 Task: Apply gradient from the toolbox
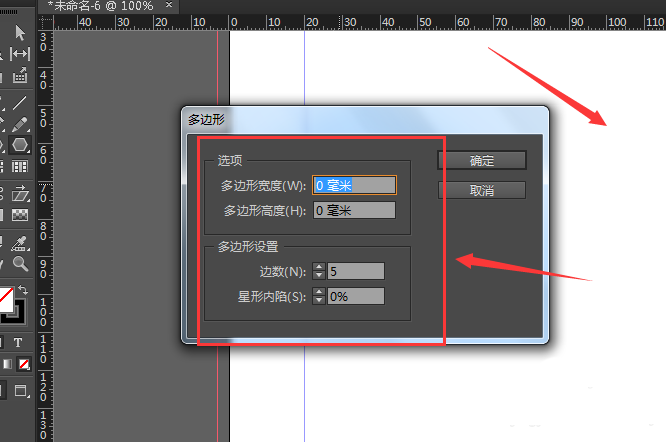[7, 364]
